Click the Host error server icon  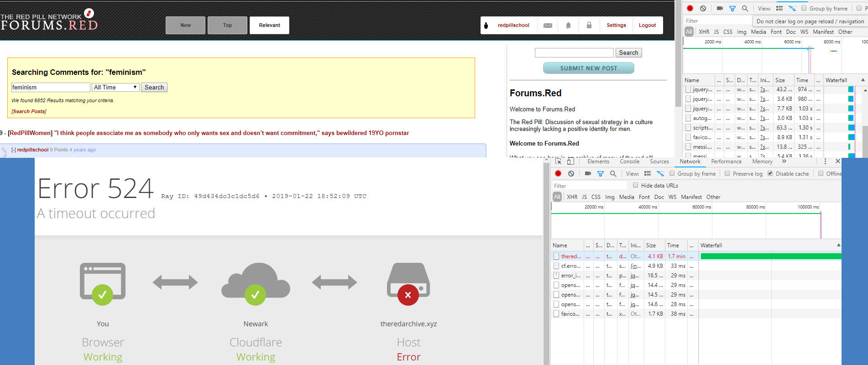pos(408,284)
